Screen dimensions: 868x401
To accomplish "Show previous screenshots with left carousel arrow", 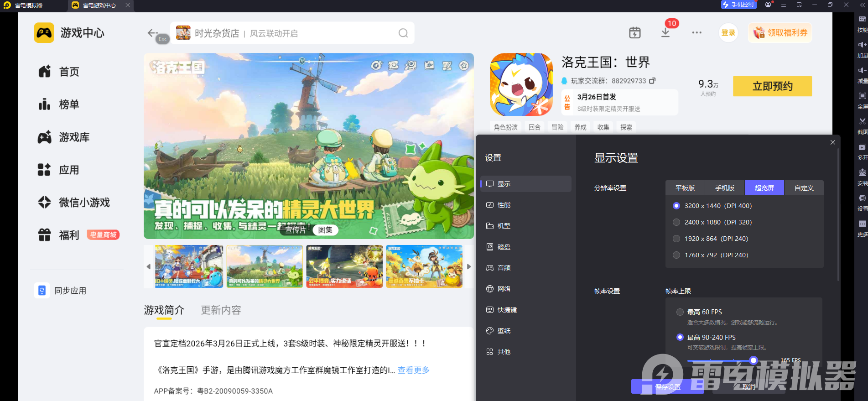I will coord(148,266).
